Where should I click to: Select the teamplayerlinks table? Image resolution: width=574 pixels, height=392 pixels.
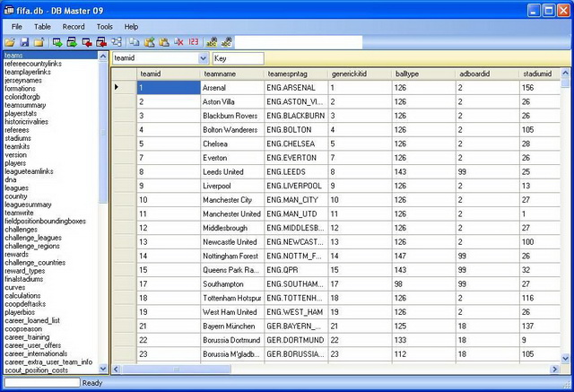coord(28,72)
